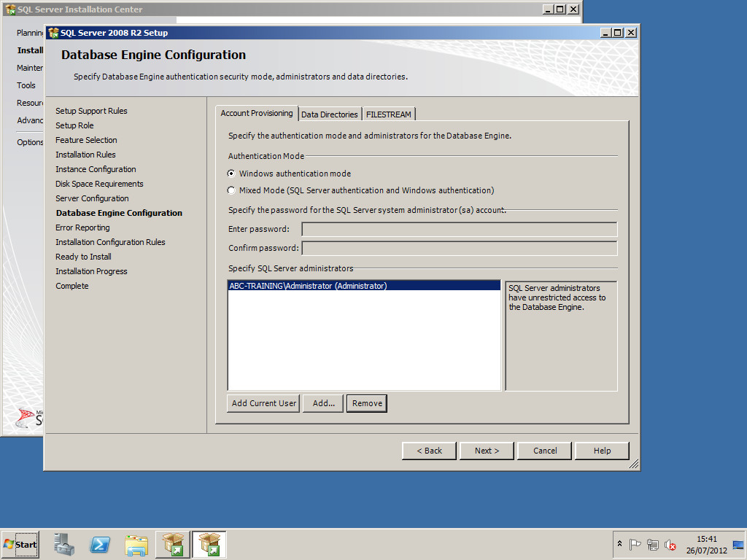Viewport: 747px width, 560px height.
Task: Open the FILESTREAM tab
Action: click(x=389, y=114)
